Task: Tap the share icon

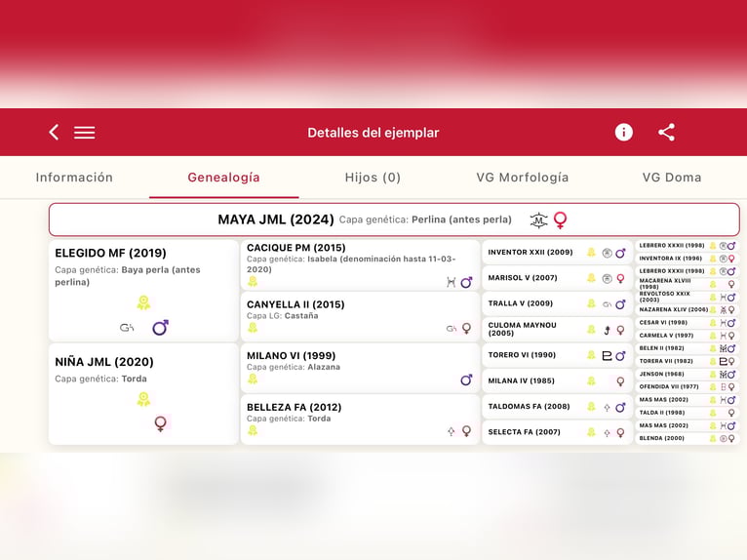Action: click(666, 133)
